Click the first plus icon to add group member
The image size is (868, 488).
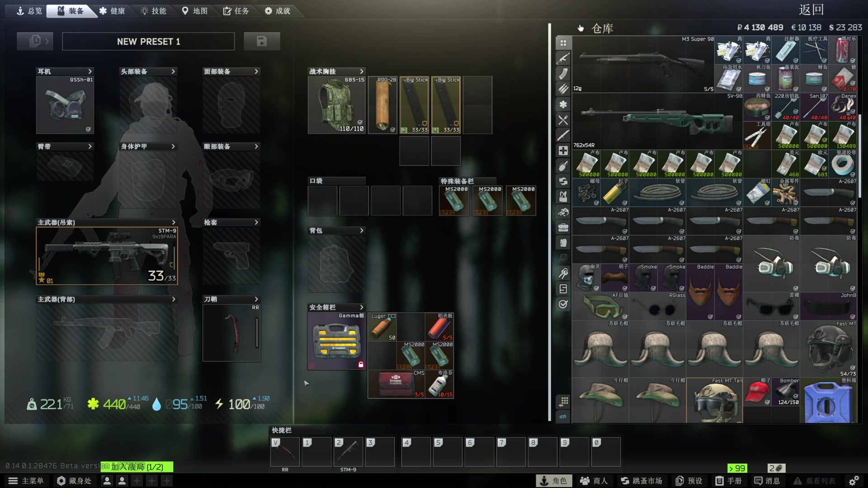137,481
